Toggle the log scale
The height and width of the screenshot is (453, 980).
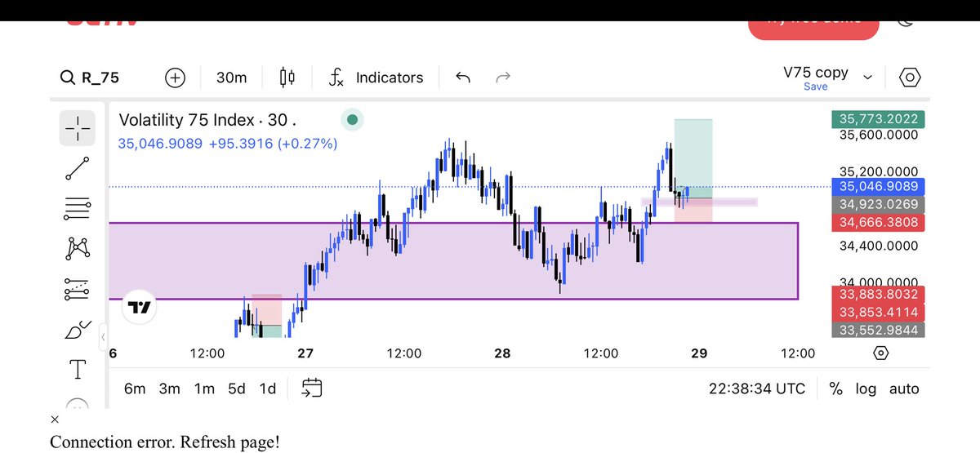866,389
